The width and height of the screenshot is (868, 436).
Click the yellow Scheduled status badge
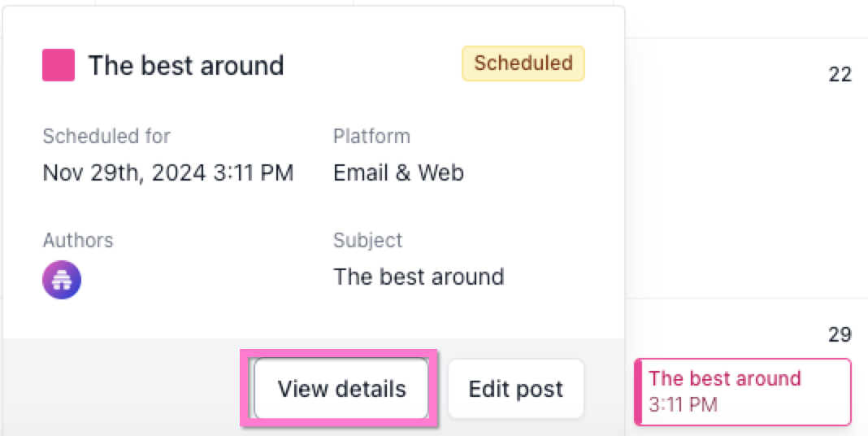(x=523, y=63)
